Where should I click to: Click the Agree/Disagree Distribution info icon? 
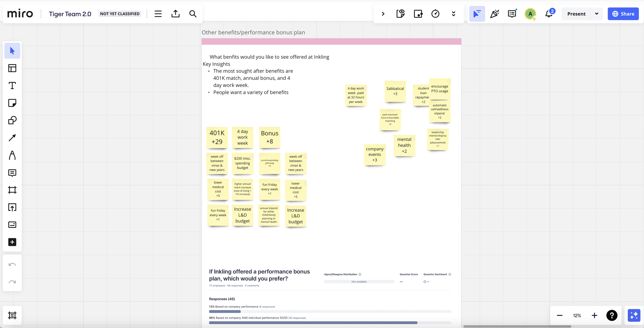360,274
